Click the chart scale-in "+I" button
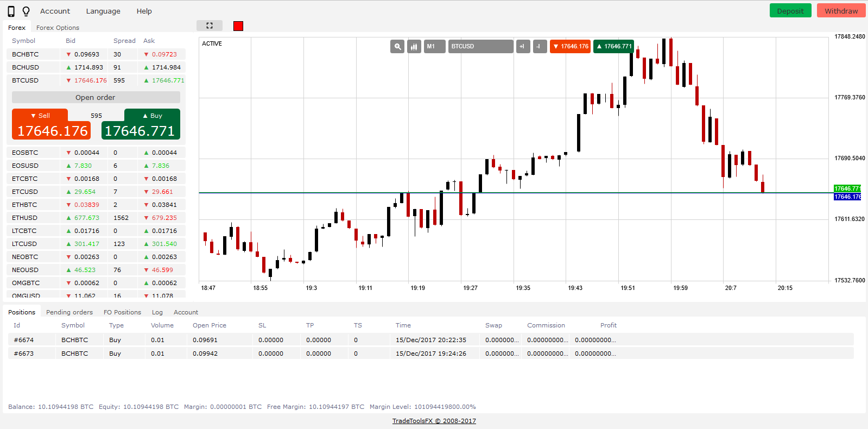The width and height of the screenshot is (868, 429). click(523, 47)
